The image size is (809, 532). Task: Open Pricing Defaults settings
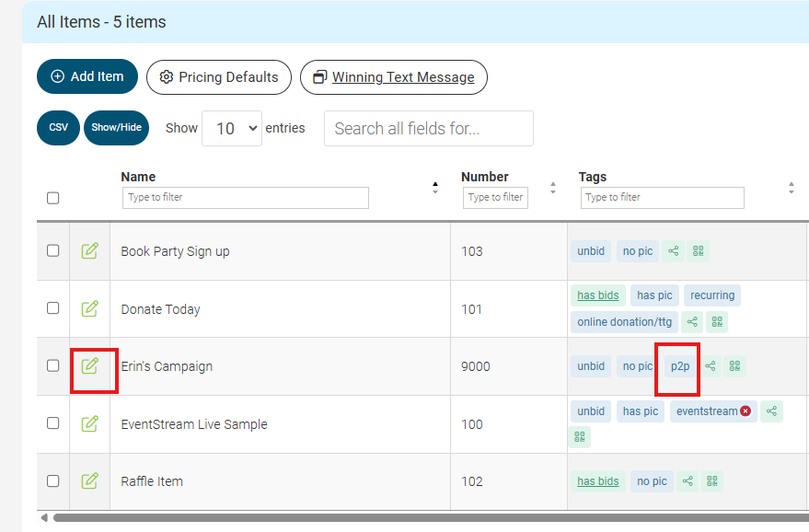coord(219,77)
